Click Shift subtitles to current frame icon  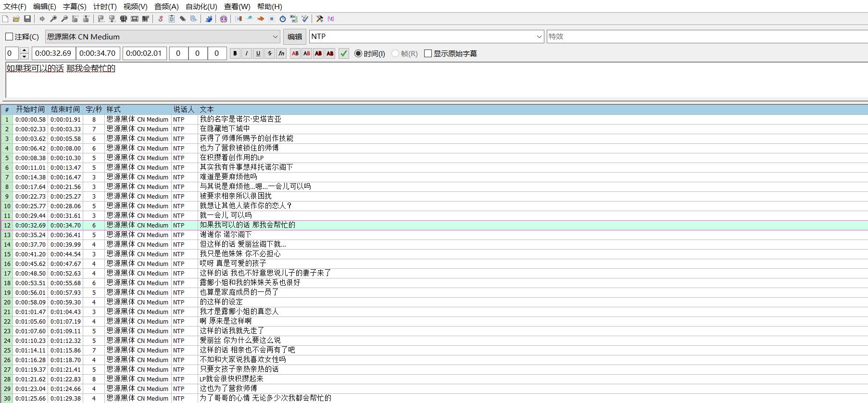pos(146,19)
